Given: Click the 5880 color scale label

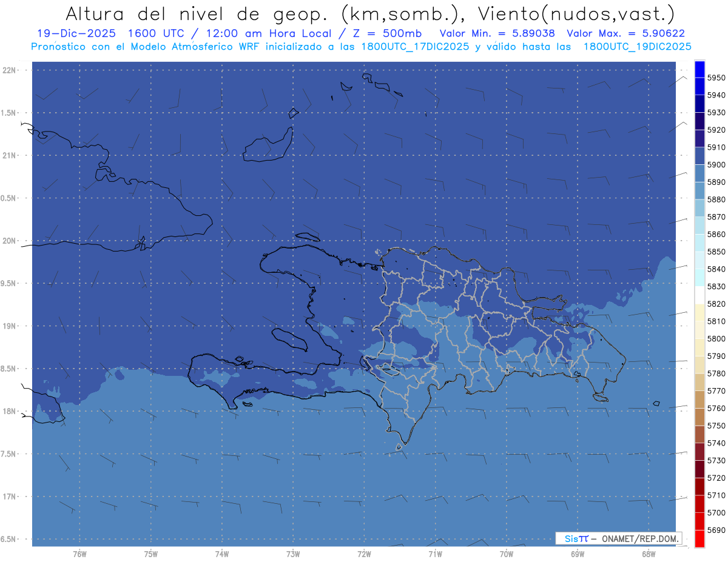Looking at the screenshot, I should tap(716, 199).
